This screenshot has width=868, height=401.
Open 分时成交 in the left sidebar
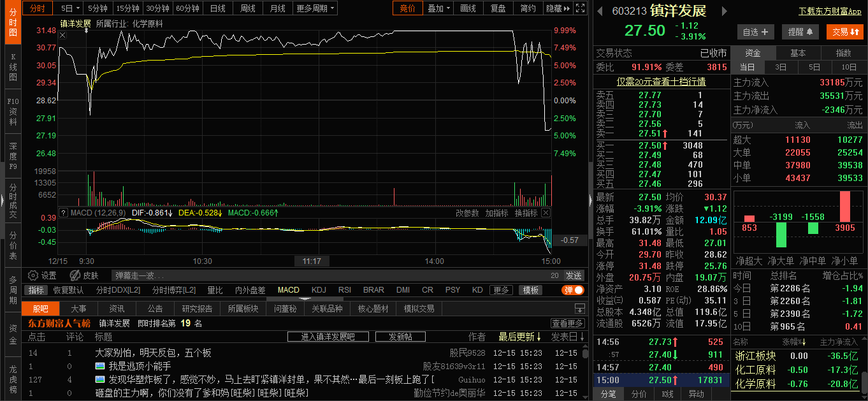(x=13, y=201)
